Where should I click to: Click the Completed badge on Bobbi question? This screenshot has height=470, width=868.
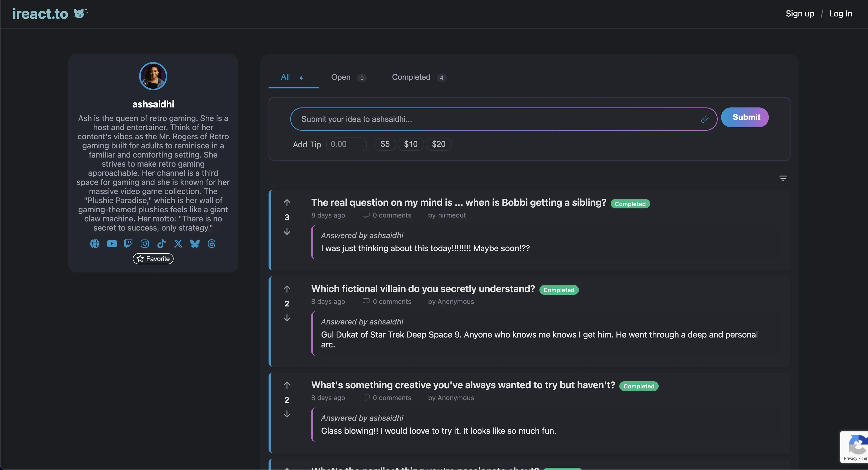pos(630,204)
